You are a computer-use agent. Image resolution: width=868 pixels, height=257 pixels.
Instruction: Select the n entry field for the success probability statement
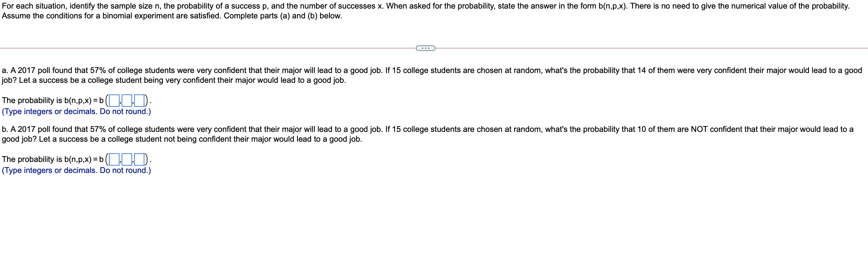point(114,100)
